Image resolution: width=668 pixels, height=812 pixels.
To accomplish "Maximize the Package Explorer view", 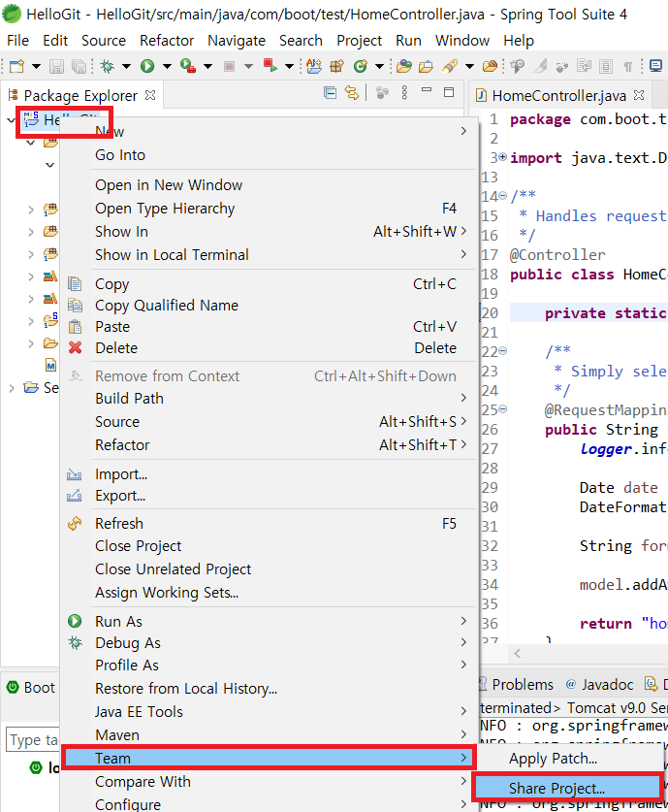I will click(449, 92).
